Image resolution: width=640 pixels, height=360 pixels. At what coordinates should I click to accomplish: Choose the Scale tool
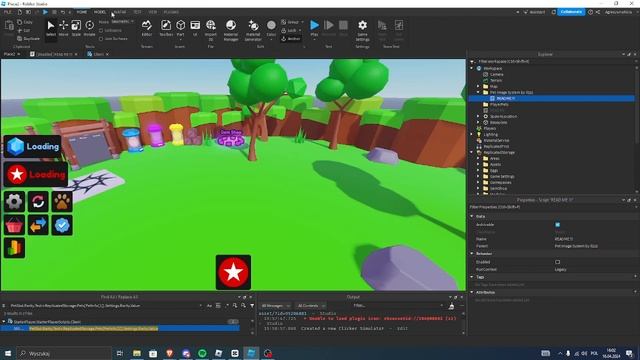click(x=76, y=28)
